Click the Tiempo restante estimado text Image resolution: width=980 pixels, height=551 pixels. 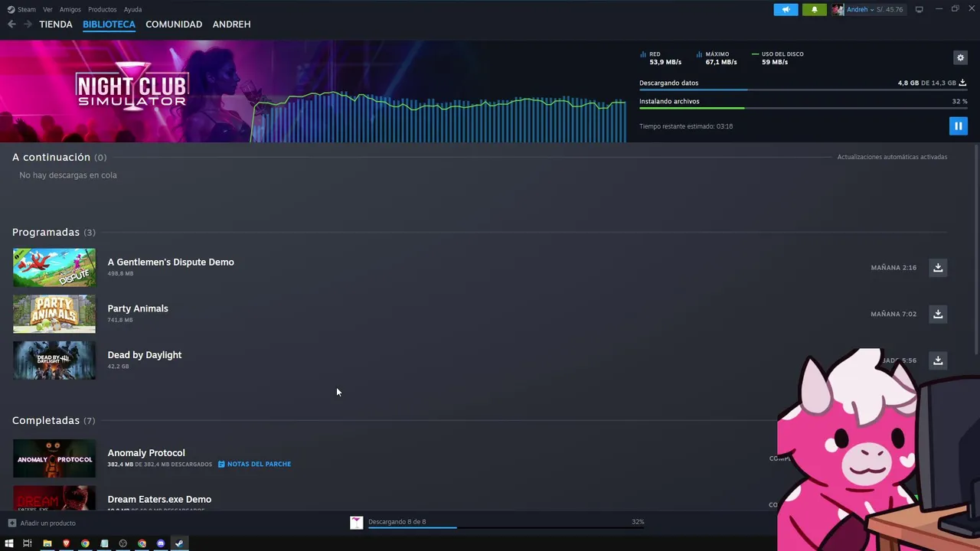point(686,126)
